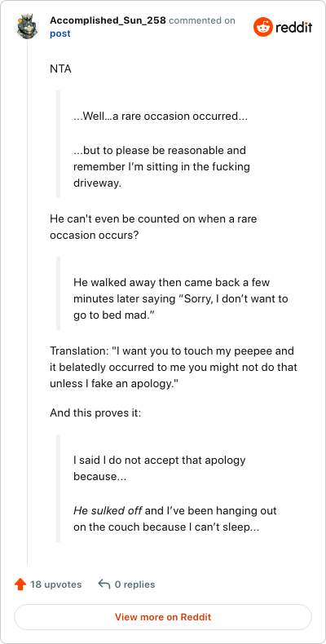The height and width of the screenshot is (644, 326).
Task: Click the quote "Well…a rare occasion occurred"
Action: point(161,117)
